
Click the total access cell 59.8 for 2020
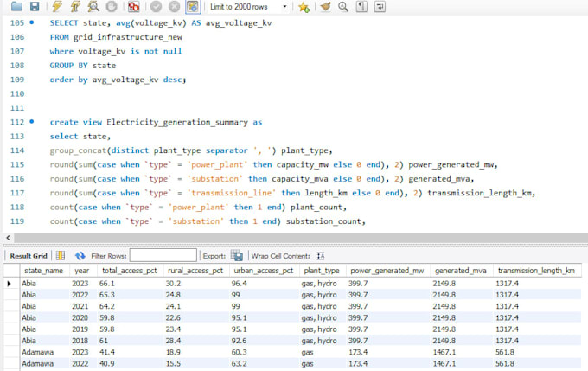pos(130,317)
